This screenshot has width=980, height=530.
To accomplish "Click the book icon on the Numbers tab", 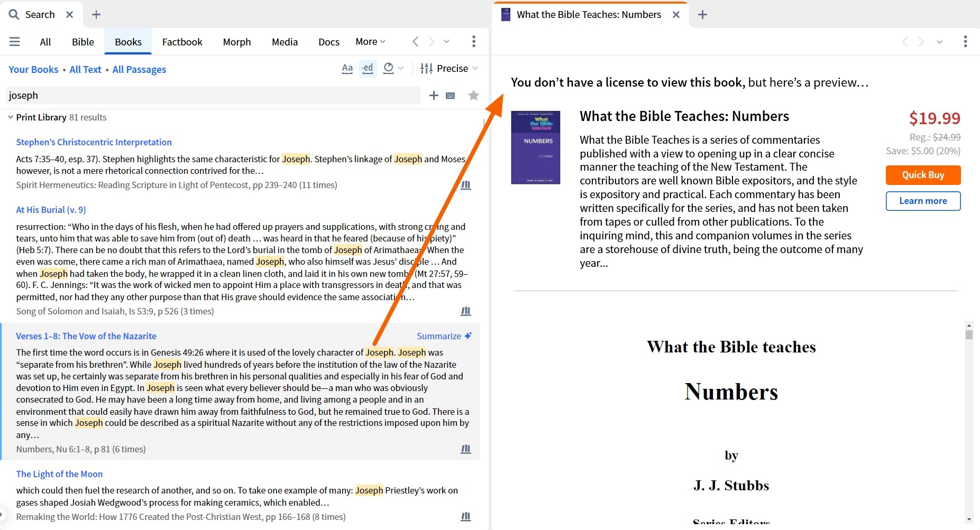I will point(506,15).
